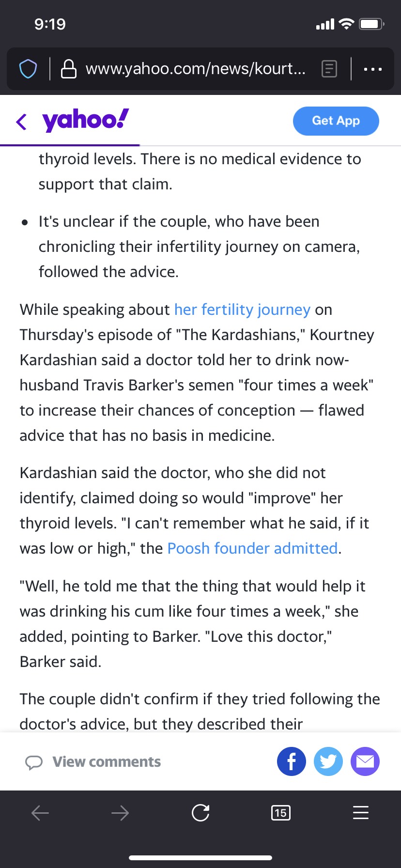Open the browser hamburger menu
The width and height of the screenshot is (401, 868).
coord(361,813)
